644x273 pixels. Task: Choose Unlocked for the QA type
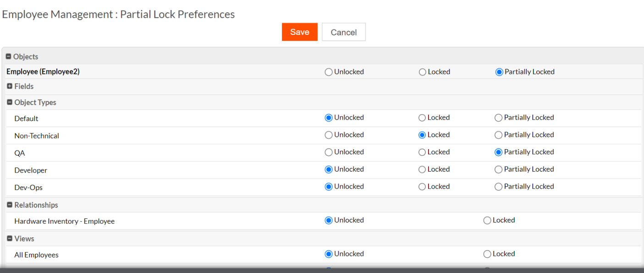click(x=329, y=152)
